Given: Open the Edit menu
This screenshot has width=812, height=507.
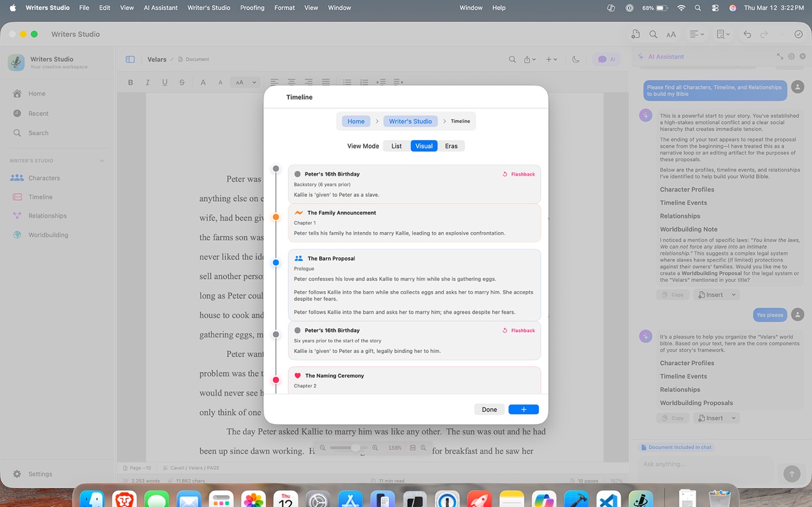Looking at the screenshot, I should pyautogui.click(x=104, y=8).
